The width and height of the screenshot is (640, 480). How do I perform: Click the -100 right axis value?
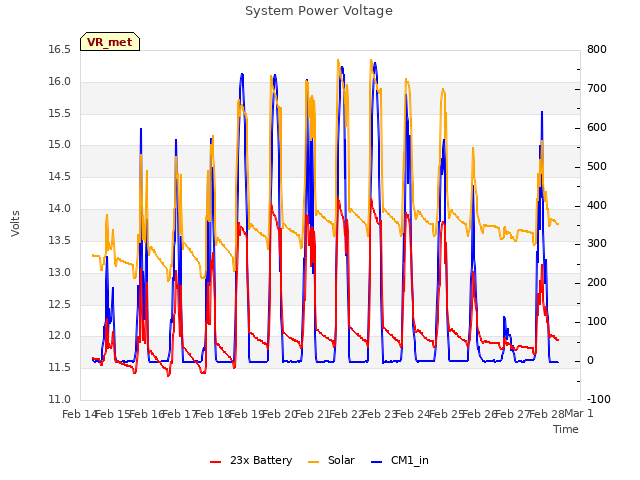coord(599,399)
